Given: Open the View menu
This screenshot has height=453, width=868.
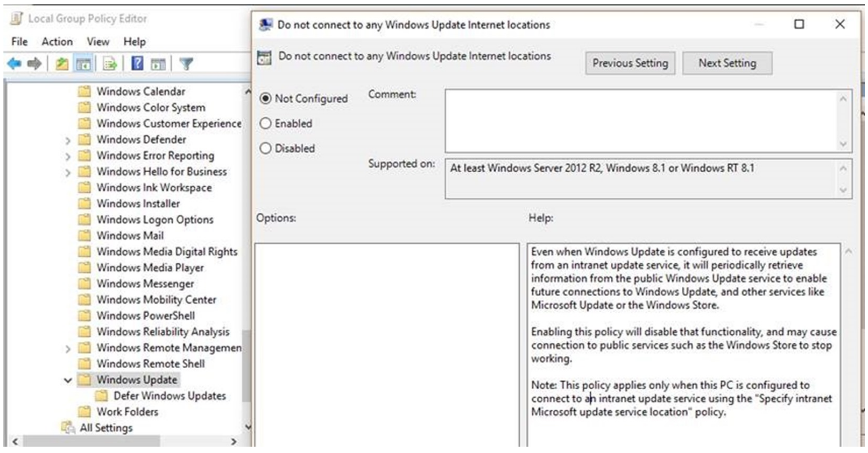Looking at the screenshot, I should pos(98,42).
